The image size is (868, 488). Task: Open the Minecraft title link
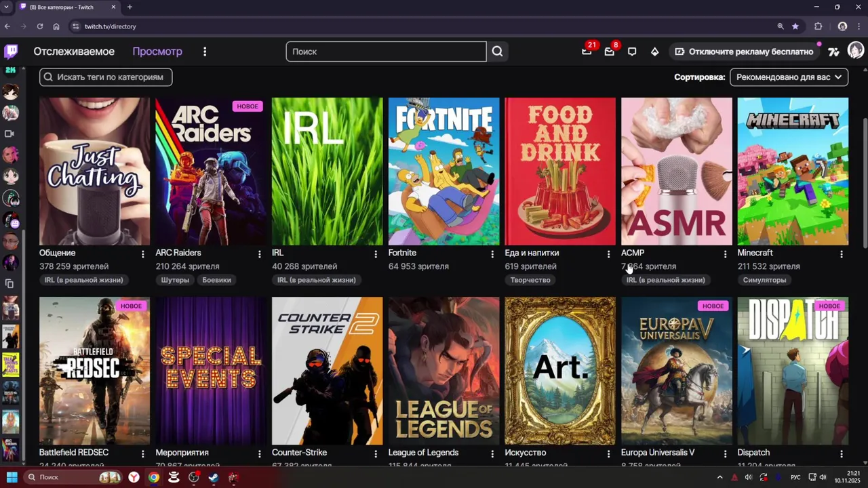[x=755, y=253]
